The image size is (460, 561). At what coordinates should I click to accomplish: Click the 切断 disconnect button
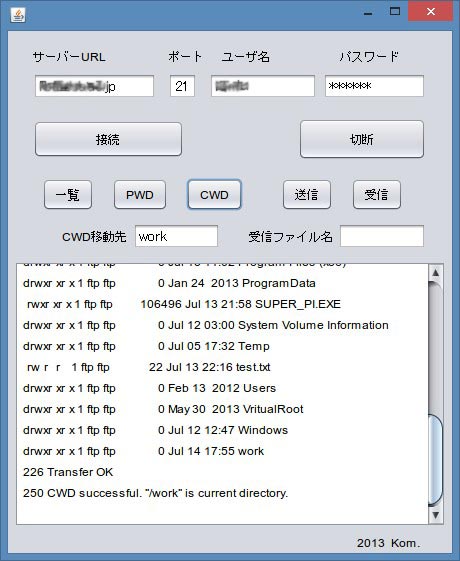click(362, 139)
